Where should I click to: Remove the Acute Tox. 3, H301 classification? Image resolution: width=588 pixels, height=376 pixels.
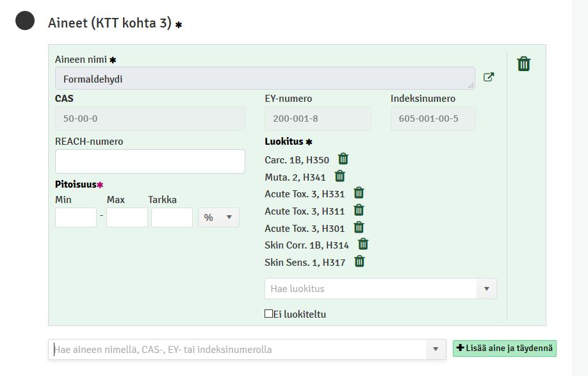pos(359,227)
